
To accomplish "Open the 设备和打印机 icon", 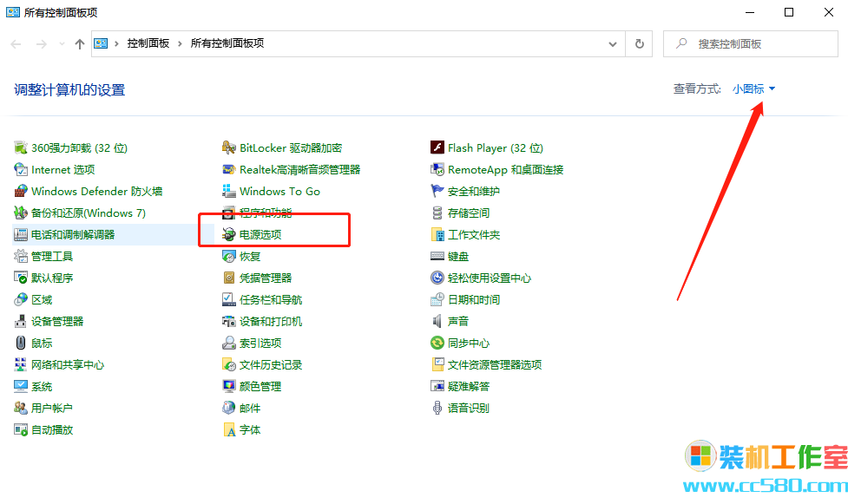I will (229, 321).
